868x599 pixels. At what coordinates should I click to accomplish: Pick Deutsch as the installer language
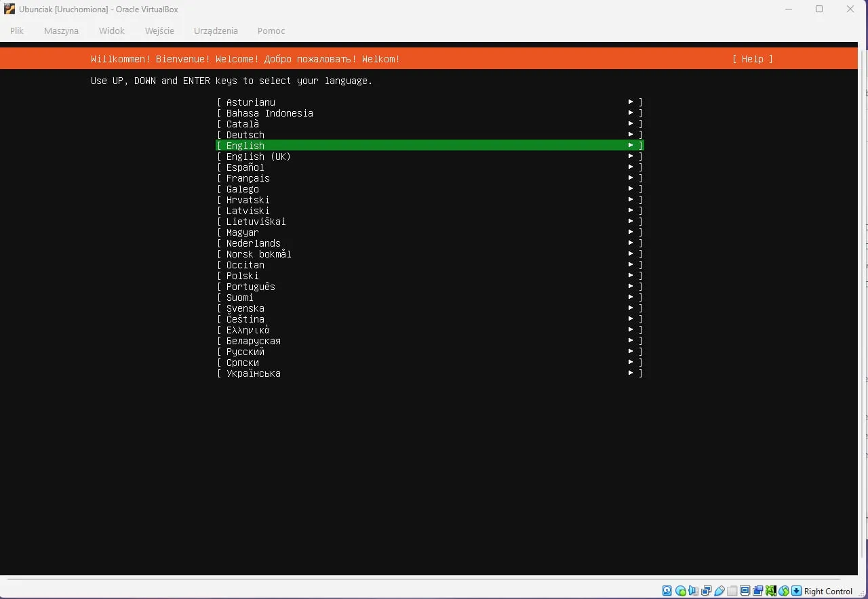point(429,135)
